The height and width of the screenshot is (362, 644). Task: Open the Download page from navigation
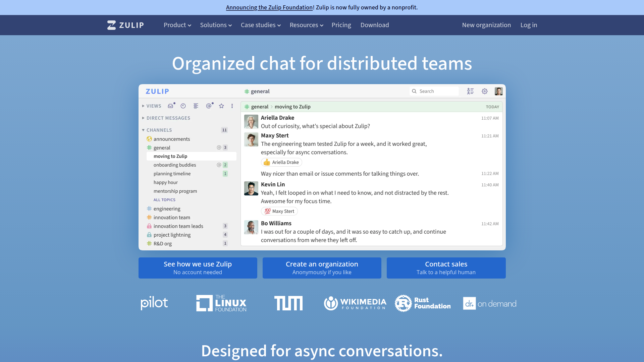pos(375,25)
